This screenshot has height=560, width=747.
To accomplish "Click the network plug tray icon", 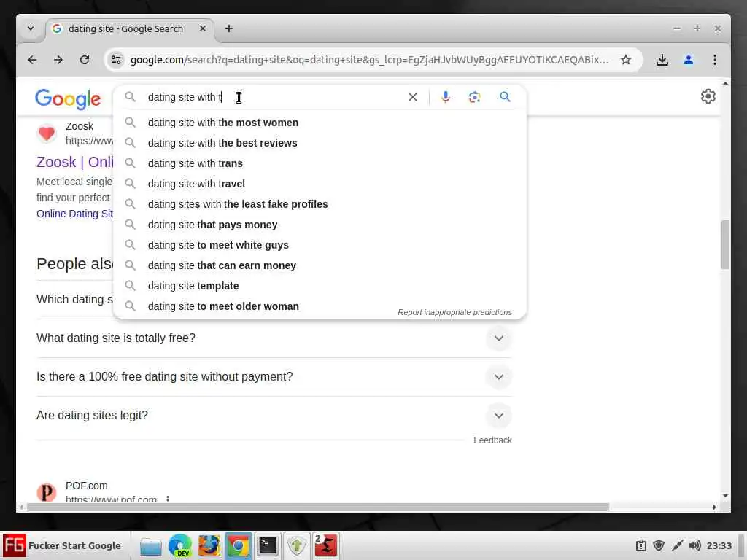I will coord(677,545).
